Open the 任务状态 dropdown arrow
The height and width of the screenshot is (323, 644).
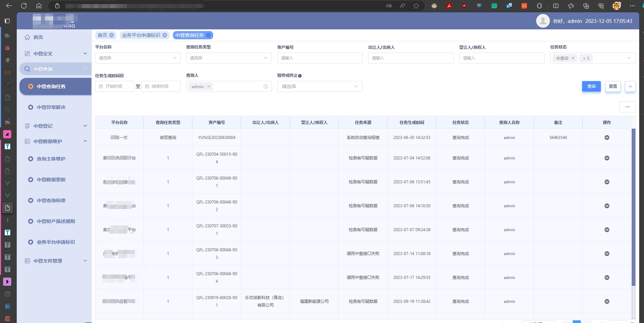(629, 58)
